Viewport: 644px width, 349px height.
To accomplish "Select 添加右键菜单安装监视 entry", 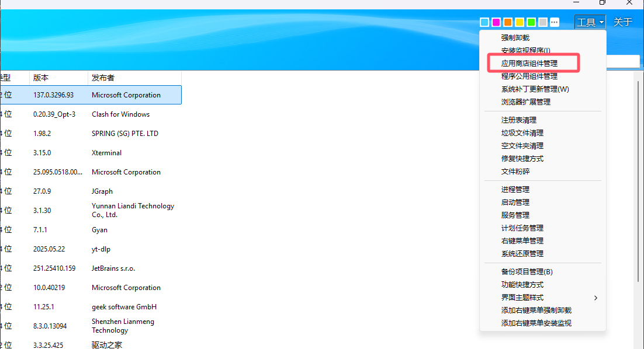I will pos(542,323).
